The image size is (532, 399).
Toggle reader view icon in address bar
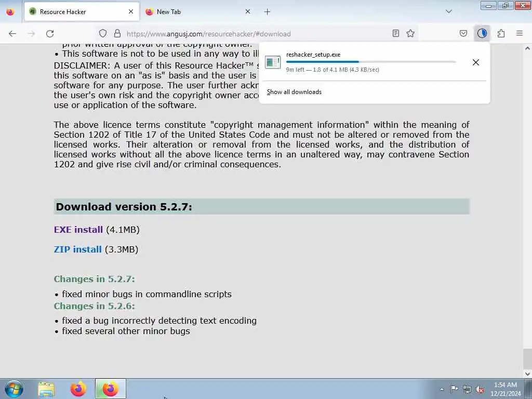coord(395,33)
